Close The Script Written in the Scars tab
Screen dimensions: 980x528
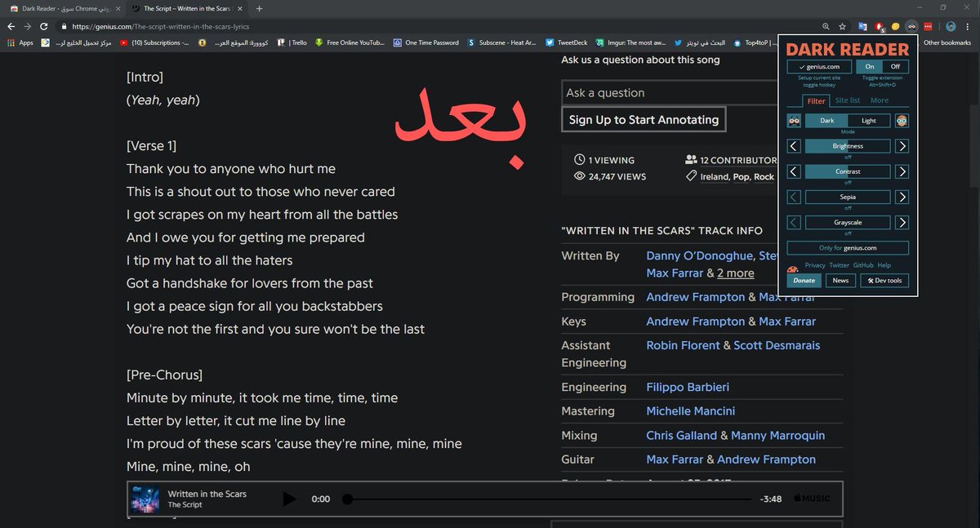click(240, 8)
